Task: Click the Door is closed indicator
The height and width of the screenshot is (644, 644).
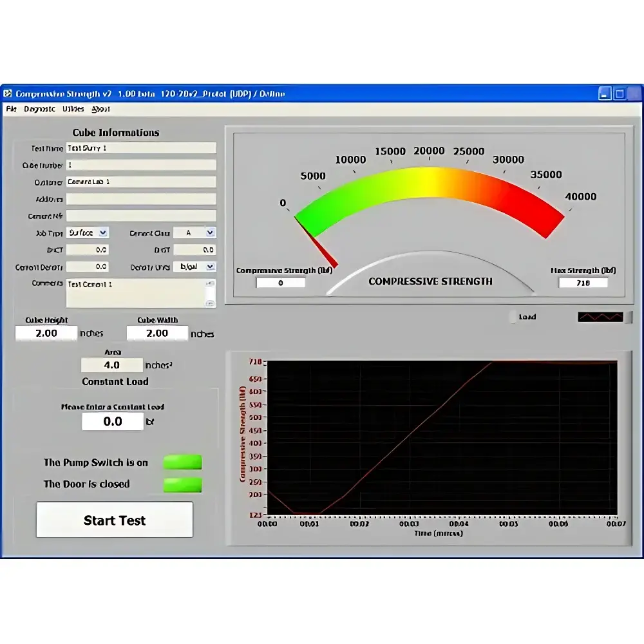Action: (182, 484)
